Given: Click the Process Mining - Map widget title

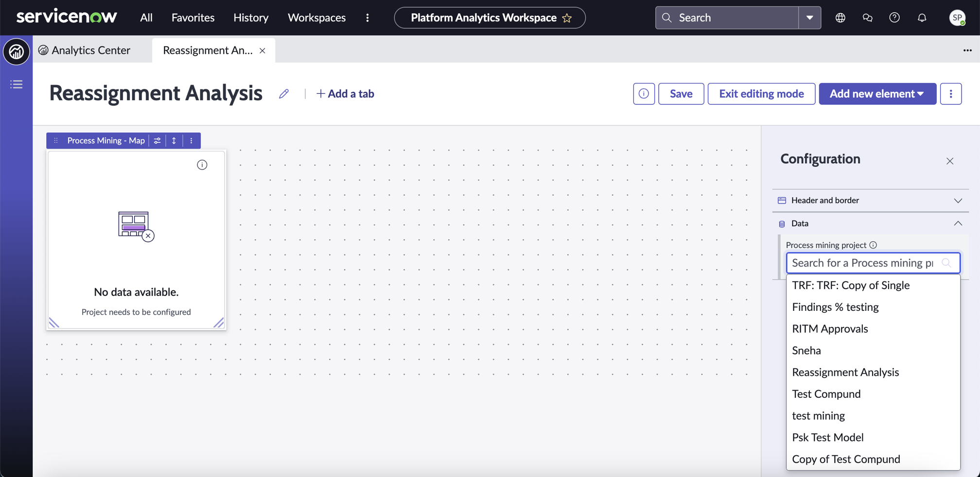Looking at the screenshot, I should click(x=106, y=140).
